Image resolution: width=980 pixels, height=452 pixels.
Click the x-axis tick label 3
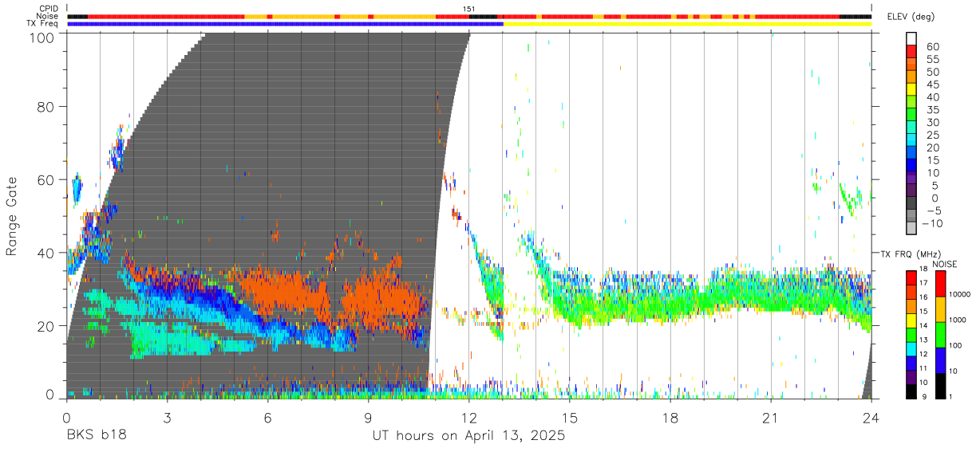(167, 418)
